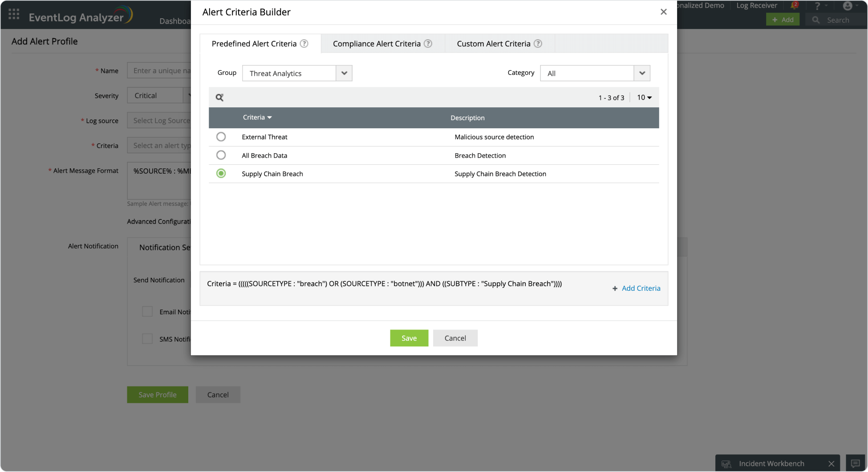Change the page size using the 10 dropdown
Image resolution: width=868 pixels, height=472 pixels.
coord(644,97)
